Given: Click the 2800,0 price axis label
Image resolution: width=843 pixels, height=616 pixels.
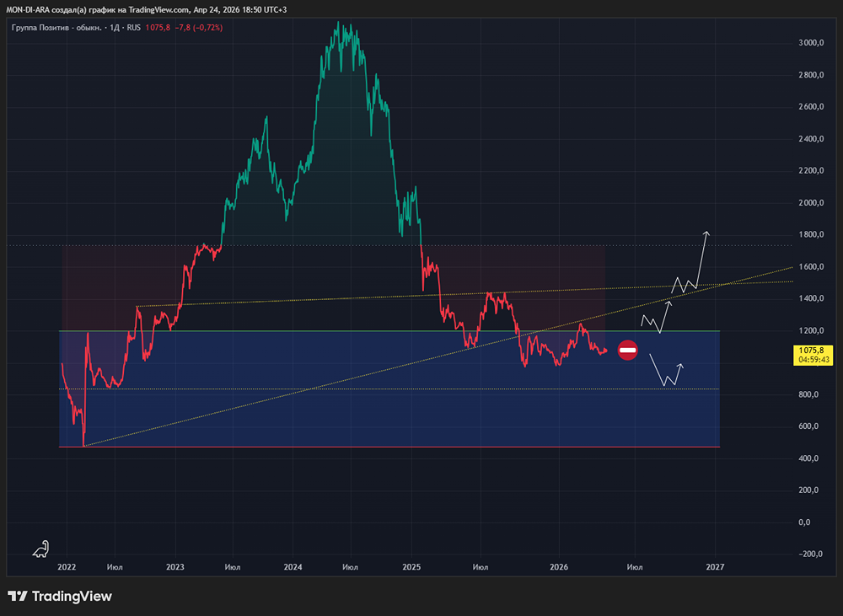Looking at the screenshot, I should pyautogui.click(x=811, y=75).
